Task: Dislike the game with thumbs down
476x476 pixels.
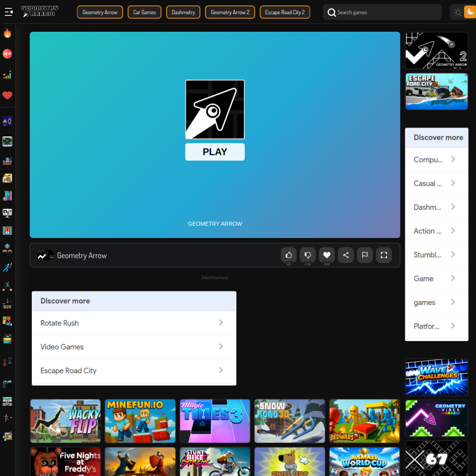Action: click(307, 255)
